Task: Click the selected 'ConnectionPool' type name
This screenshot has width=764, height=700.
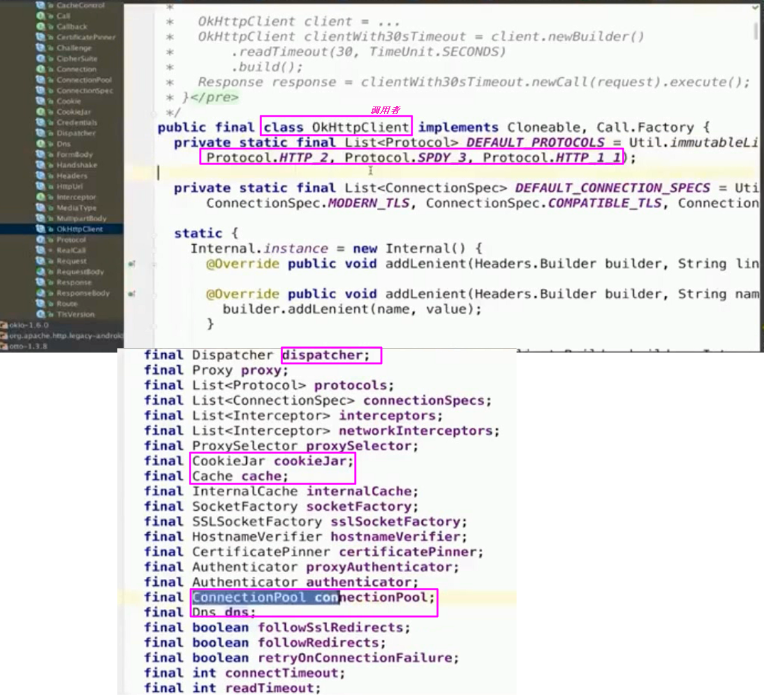Action: point(249,597)
